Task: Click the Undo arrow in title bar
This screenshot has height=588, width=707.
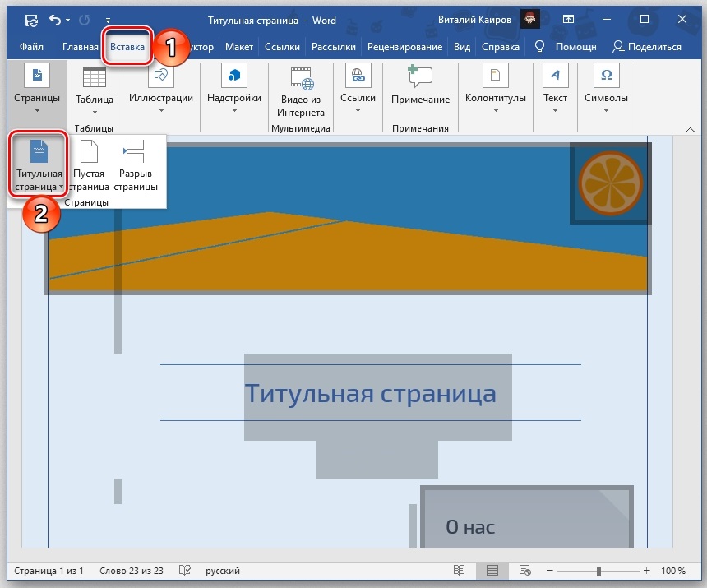Action: [55, 19]
